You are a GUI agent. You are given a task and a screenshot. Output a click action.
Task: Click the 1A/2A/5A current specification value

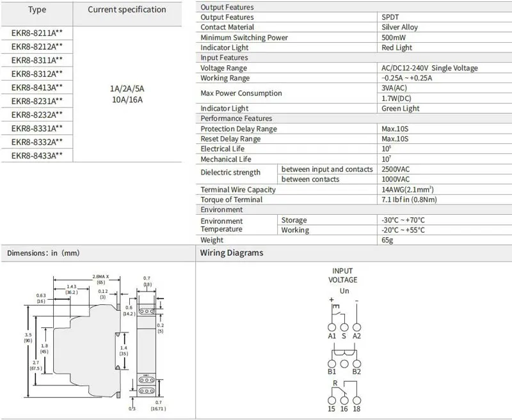[127, 88]
